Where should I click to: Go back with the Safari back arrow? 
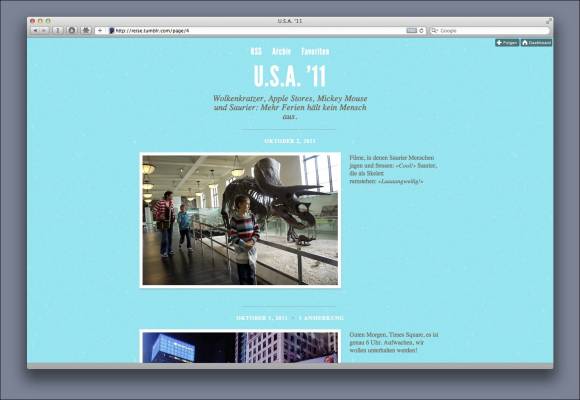pyautogui.click(x=36, y=31)
